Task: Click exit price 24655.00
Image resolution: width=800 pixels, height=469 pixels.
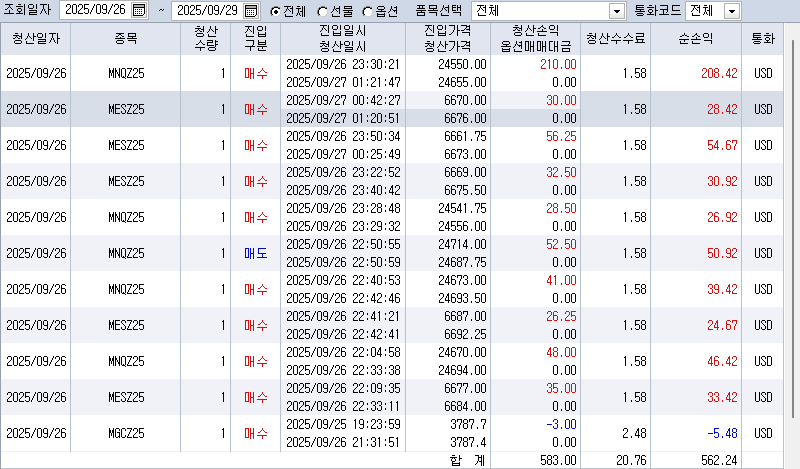Action: click(462, 82)
